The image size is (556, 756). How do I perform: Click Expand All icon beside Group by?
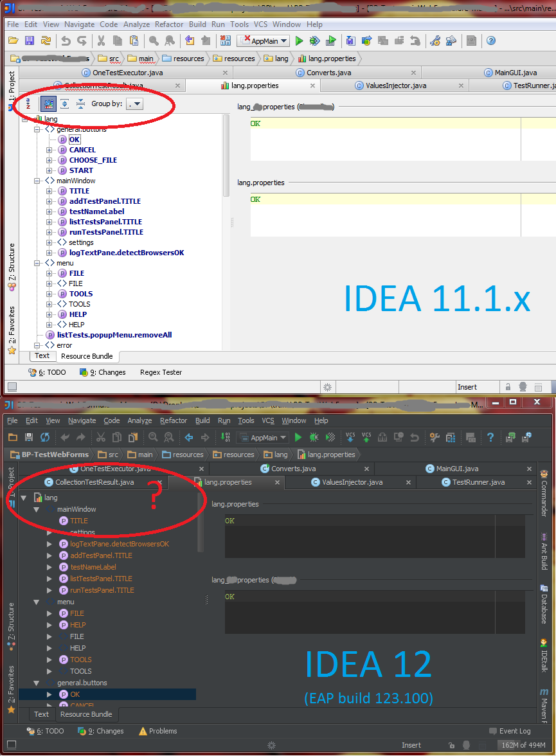(x=65, y=103)
